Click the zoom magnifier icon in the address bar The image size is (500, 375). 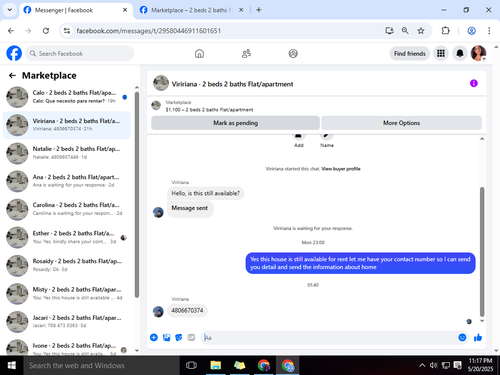click(405, 31)
